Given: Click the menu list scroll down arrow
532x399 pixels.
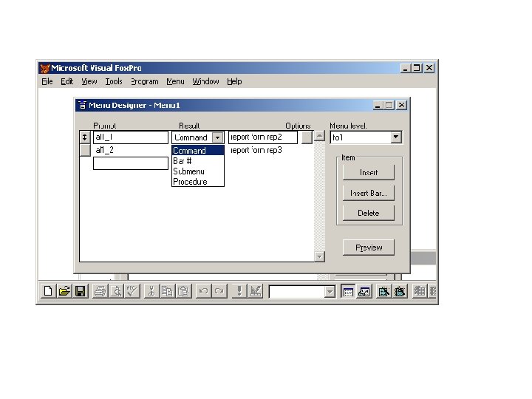Looking at the screenshot, I should click(x=319, y=256).
